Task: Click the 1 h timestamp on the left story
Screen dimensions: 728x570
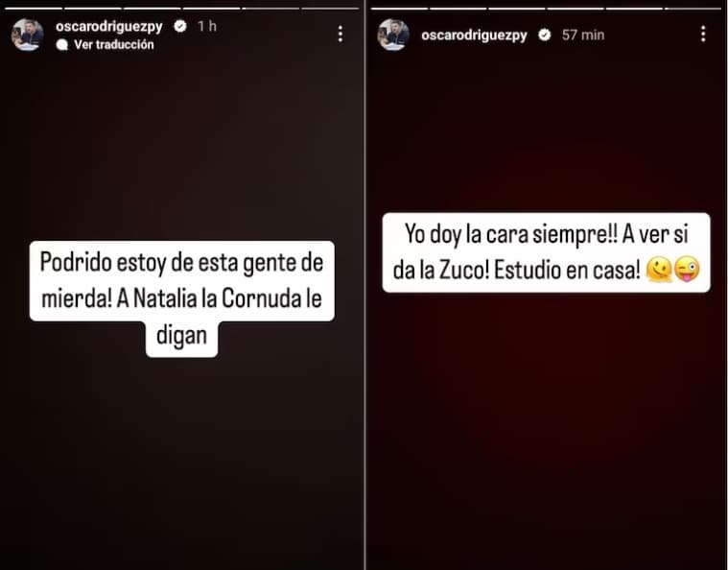Action: click(207, 26)
